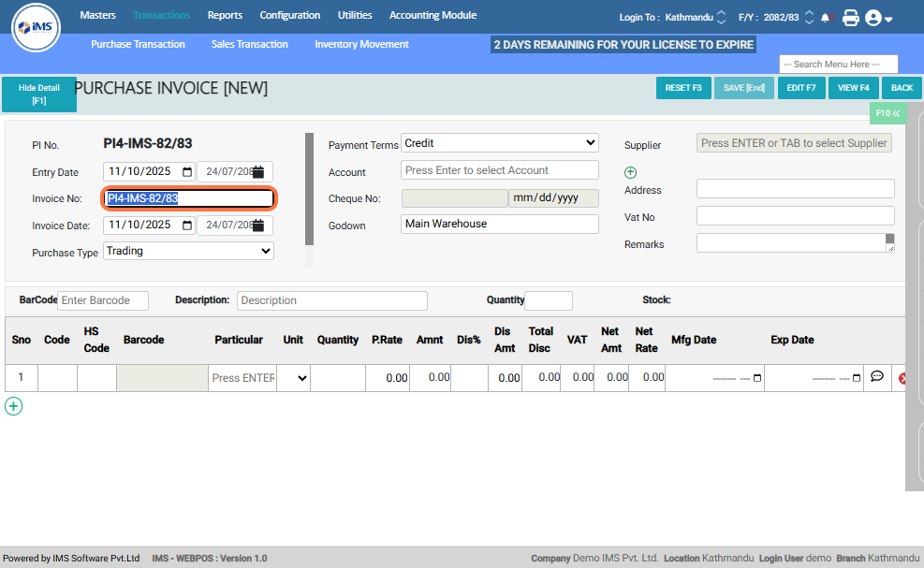Click the green plus icon under Supplier
The width and height of the screenshot is (924, 568).
click(630, 172)
